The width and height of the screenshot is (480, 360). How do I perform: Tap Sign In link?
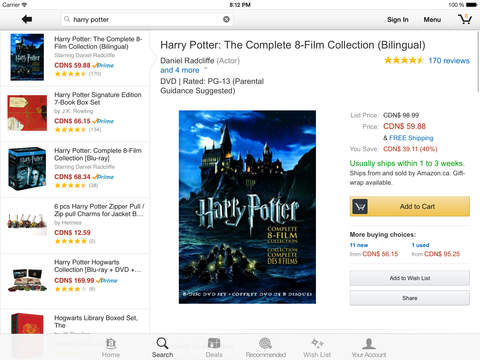[398, 20]
